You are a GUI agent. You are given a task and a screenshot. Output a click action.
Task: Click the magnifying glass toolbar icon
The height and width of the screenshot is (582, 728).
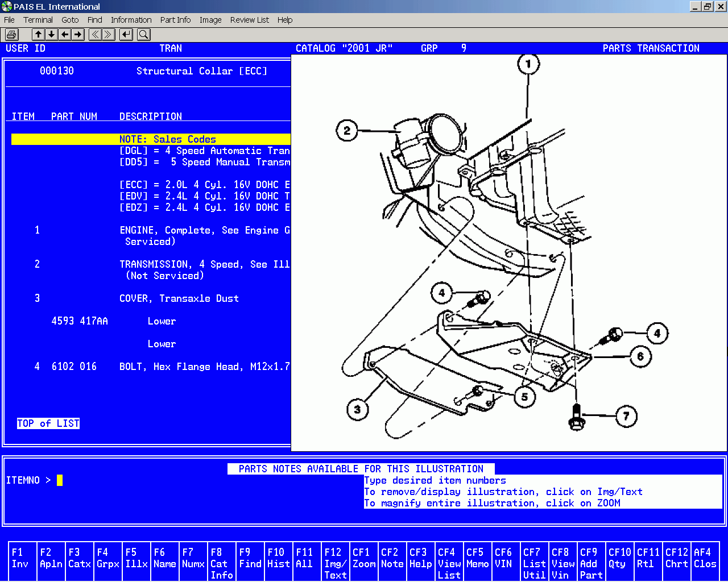click(x=144, y=35)
